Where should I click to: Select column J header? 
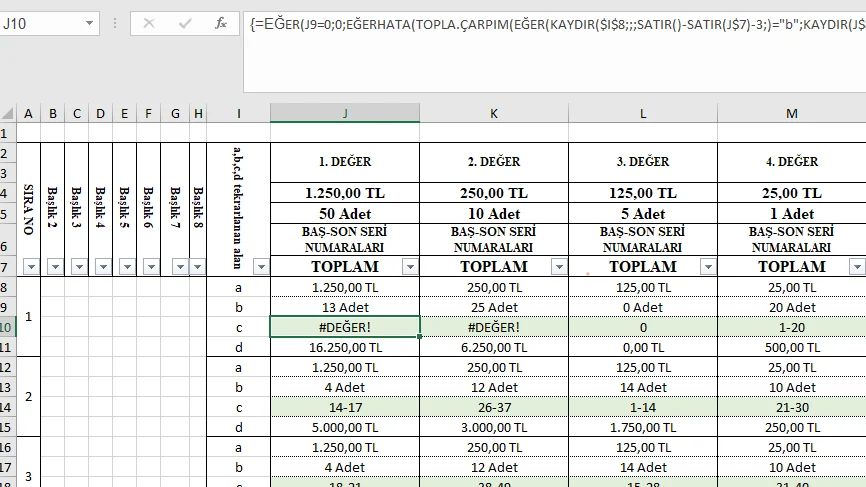pyautogui.click(x=345, y=114)
